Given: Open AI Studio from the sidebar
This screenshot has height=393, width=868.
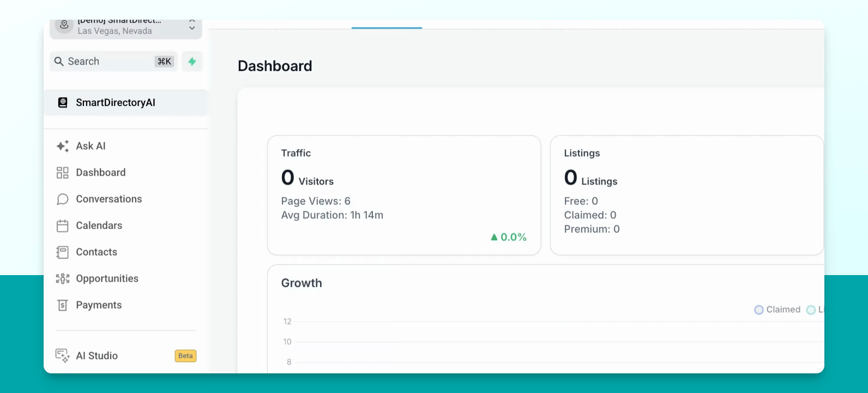Looking at the screenshot, I should (126, 356).
